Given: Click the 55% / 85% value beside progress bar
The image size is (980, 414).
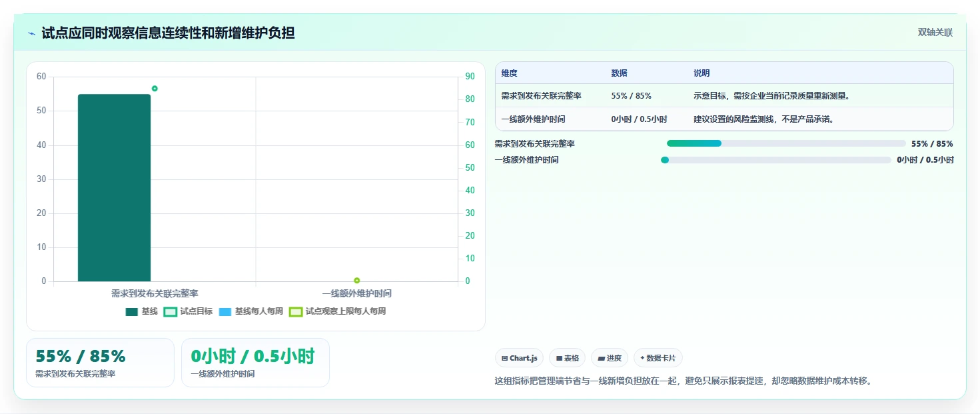Looking at the screenshot, I should (x=932, y=144).
